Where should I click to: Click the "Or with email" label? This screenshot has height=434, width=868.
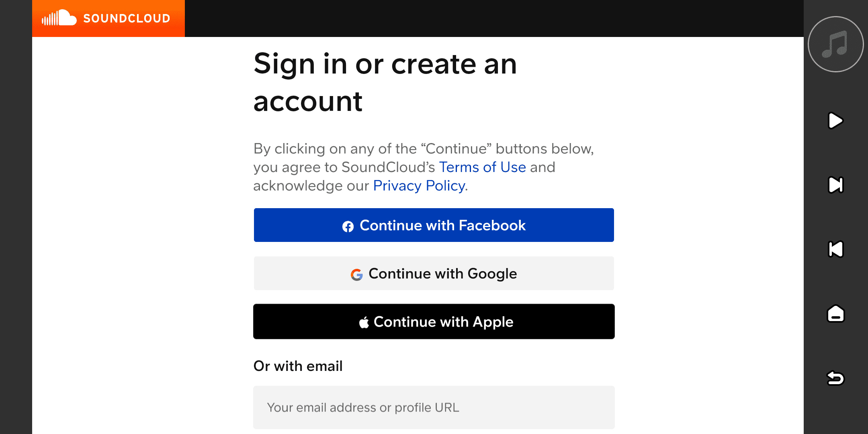point(298,366)
